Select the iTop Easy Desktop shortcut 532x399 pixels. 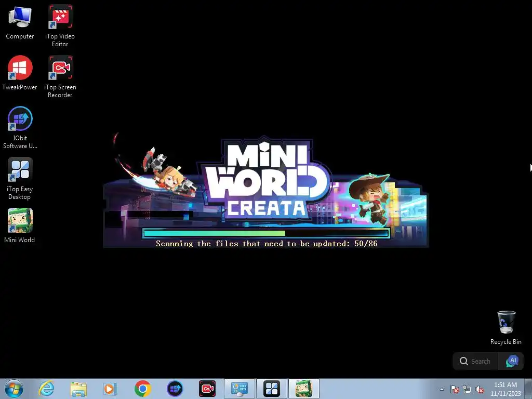pyautogui.click(x=20, y=179)
